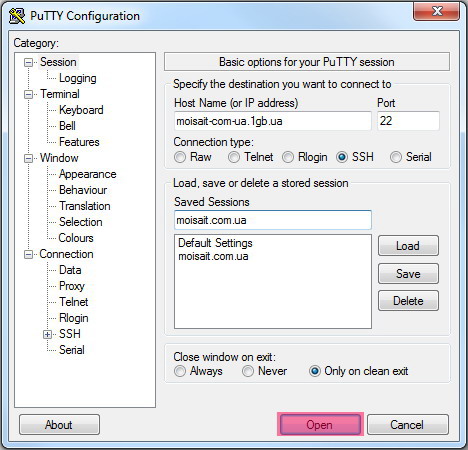Screen dimensions: 468x450
Task: Open the Telnet category in tree
Action: click(74, 302)
